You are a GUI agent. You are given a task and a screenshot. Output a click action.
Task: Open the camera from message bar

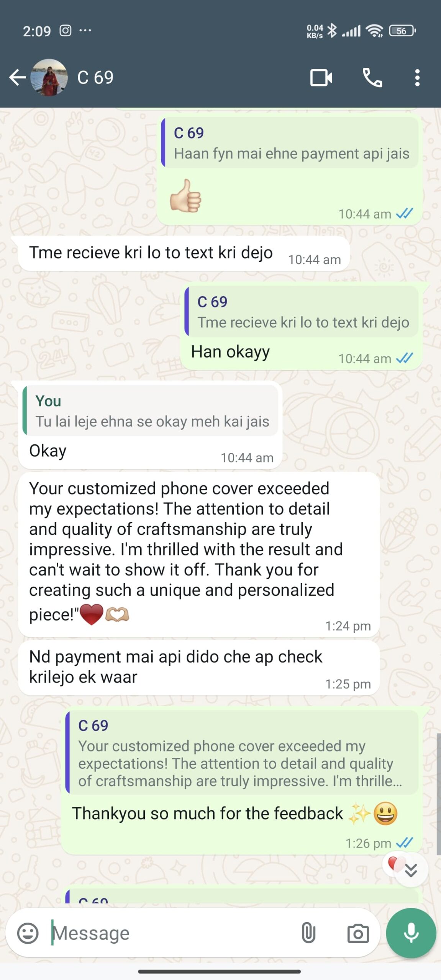pos(358,933)
